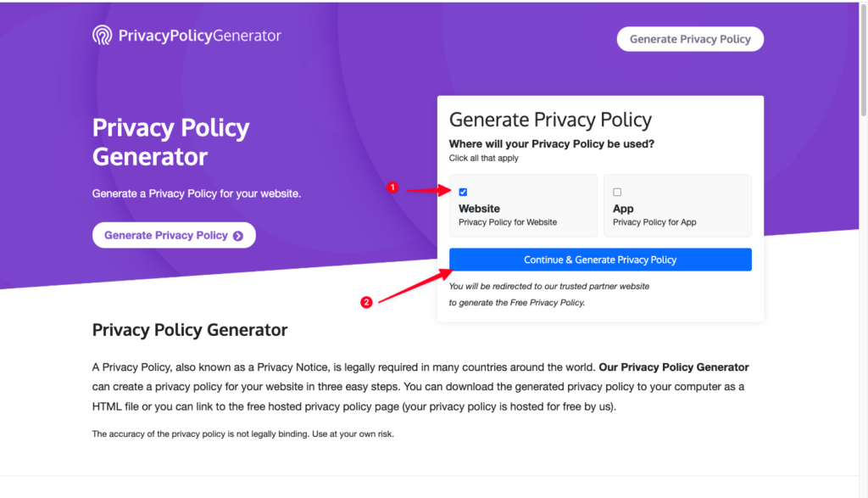This screenshot has height=498, width=868.
Task: Click the black 'Privacy Policy Generator' section heading
Action: point(190,330)
